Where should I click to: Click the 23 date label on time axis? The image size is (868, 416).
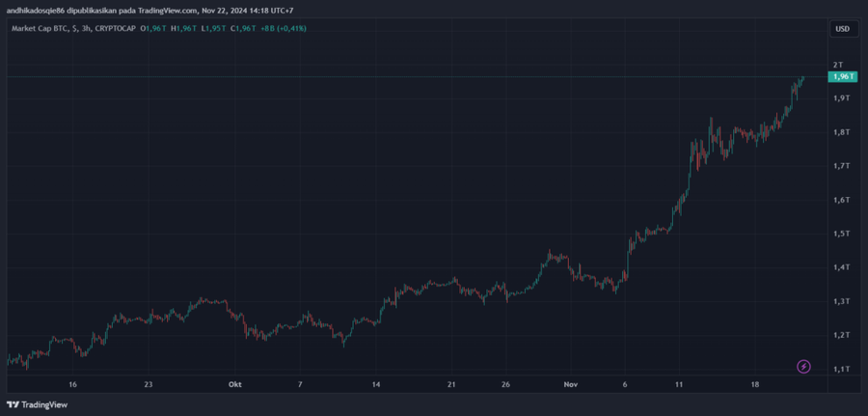[x=148, y=384]
